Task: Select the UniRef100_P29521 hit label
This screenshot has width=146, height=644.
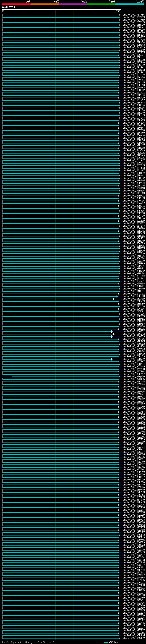Action: tap(134, 311)
